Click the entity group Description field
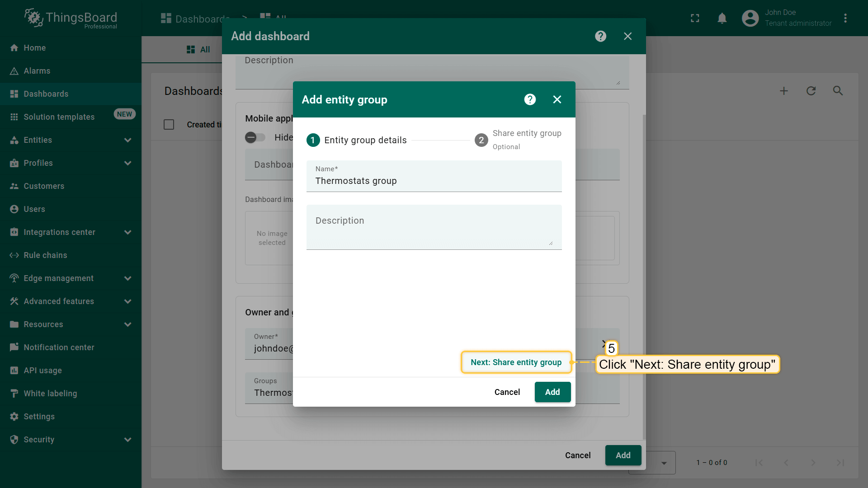The image size is (868, 488). pos(434,227)
